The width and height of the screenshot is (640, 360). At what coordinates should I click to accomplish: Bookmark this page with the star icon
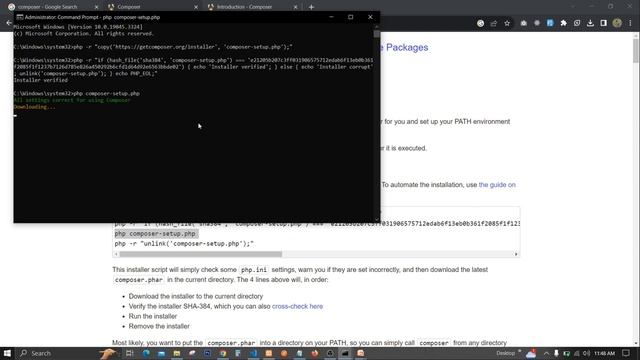tap(507, 23)
